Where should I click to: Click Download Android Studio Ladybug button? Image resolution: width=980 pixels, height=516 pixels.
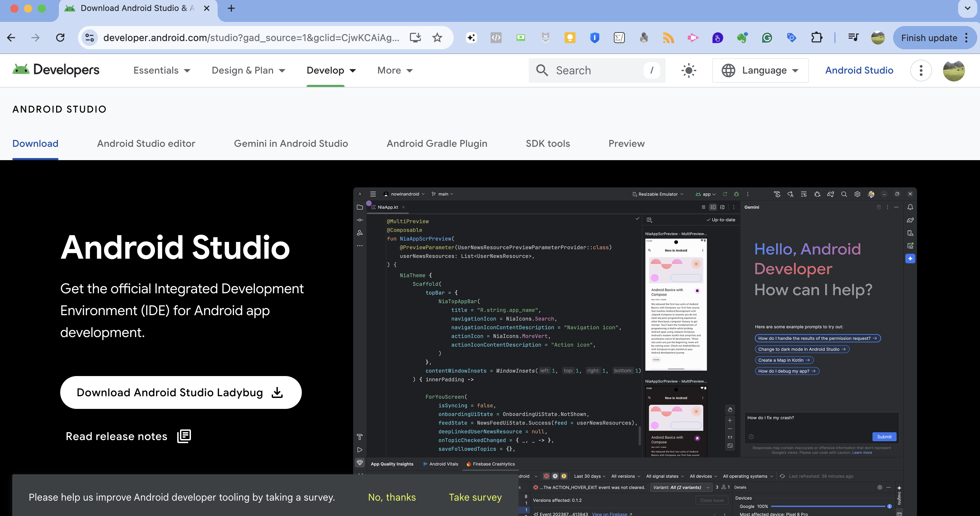tap(181, 392)
